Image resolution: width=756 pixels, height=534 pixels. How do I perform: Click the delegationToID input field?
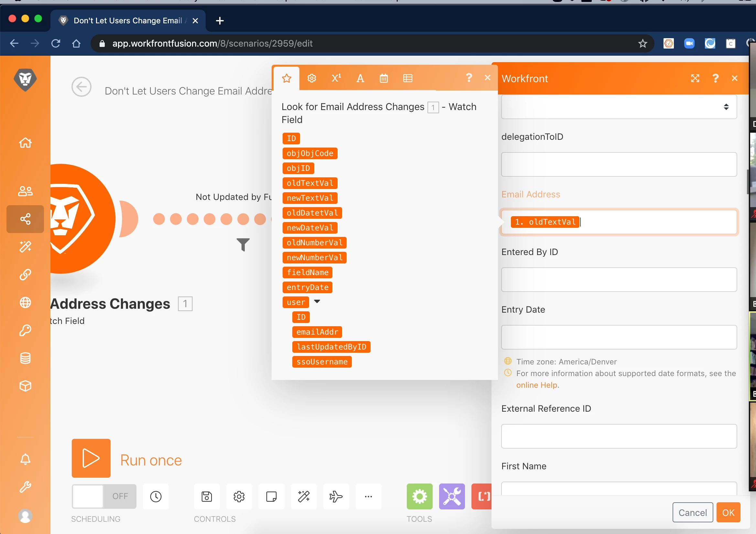pyautogui.click(x=619, y=164)
